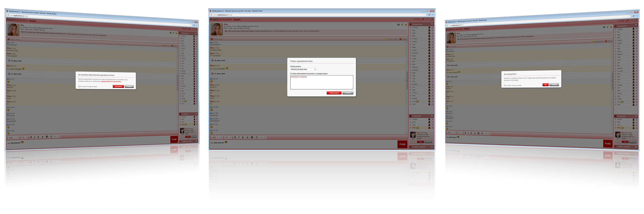This screenshot has height=214, width=644.
Task: Check 'Ne prikaži več' box in 'Ali si prepričan?' dialog
Action: point(505,86)
